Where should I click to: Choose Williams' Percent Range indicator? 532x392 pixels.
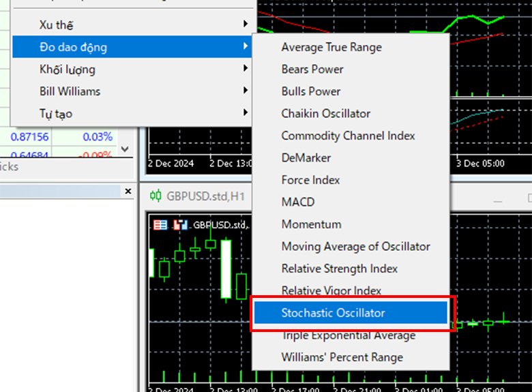[x=351, y=357]
